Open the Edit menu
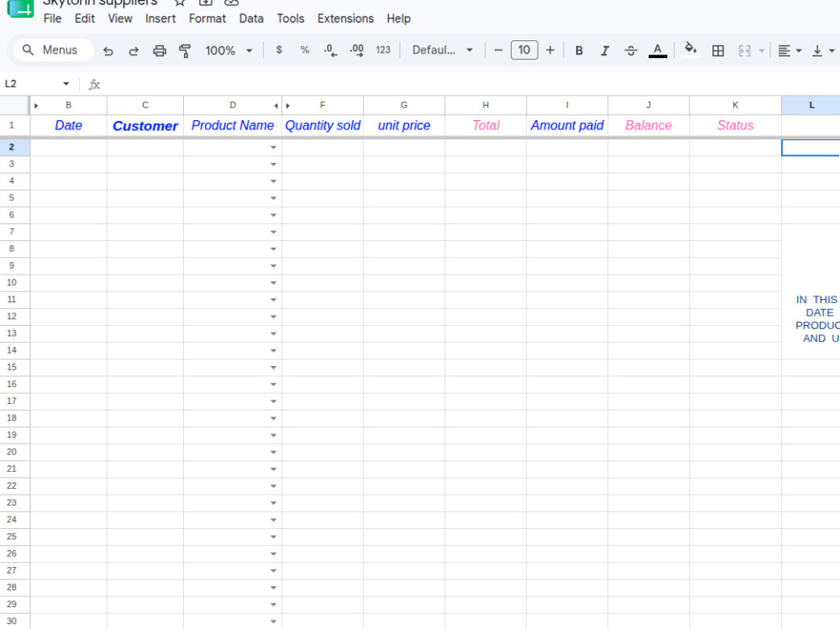Screen dimensions: 840x629 click(85, 18)
